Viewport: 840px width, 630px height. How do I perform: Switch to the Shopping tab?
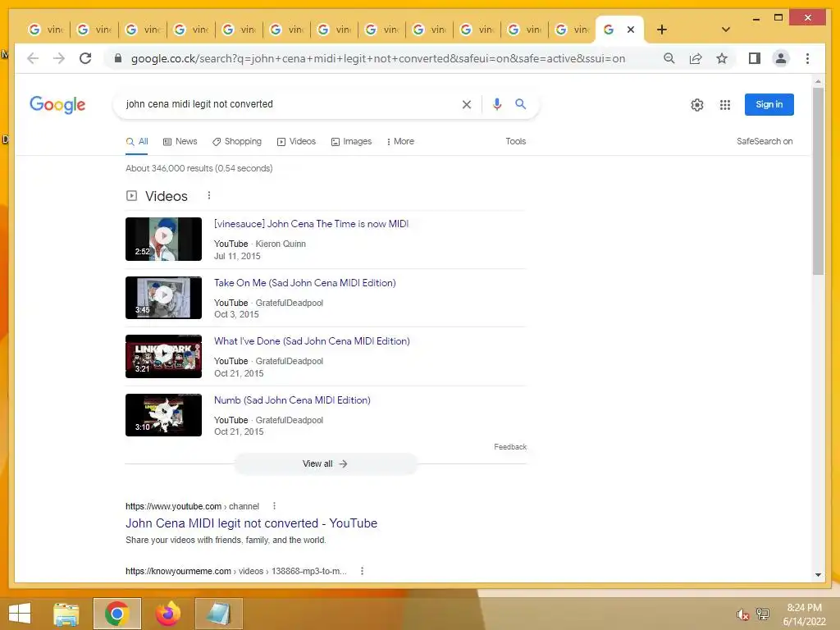[x=237, y=141]
